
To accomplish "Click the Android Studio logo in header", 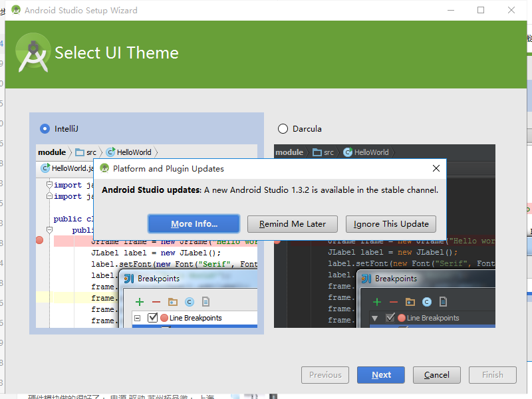I will 33,53.
